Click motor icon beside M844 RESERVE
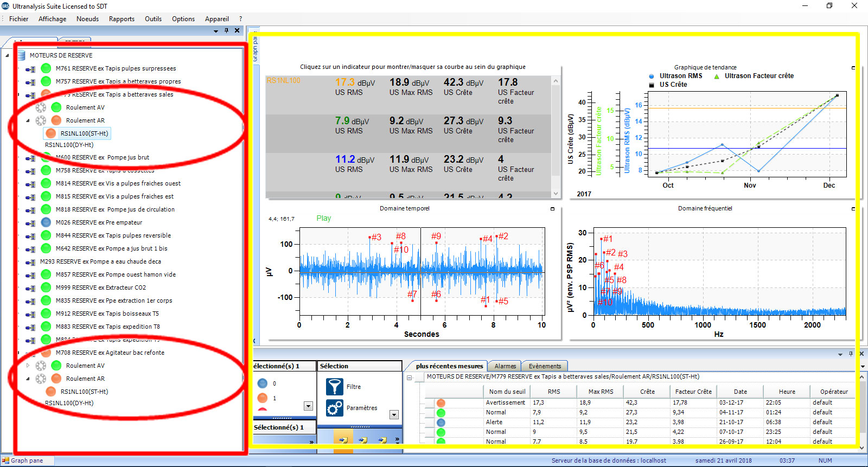 pos(31,236)
